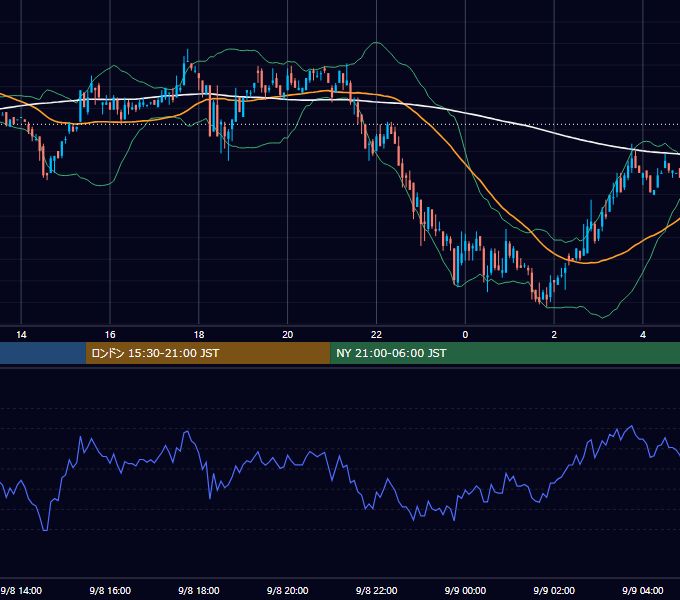The height and width of the screenshot is (600, 680).
Task: Click the 16 hour axis label
Action: [x=110, y=335]
